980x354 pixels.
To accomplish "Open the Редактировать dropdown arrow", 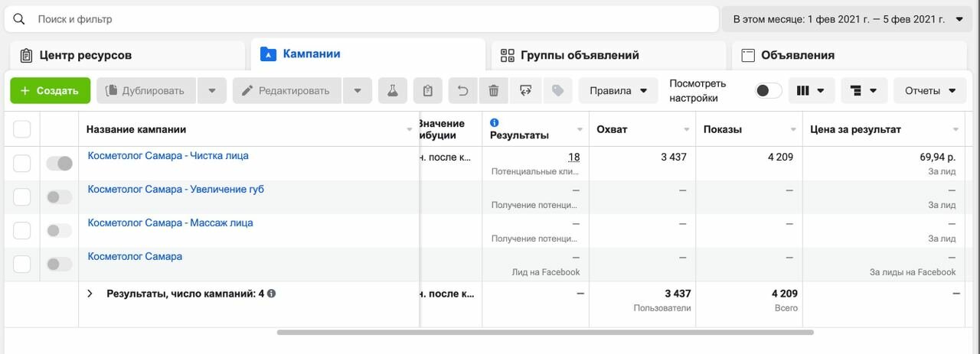I will pos(357,90).
